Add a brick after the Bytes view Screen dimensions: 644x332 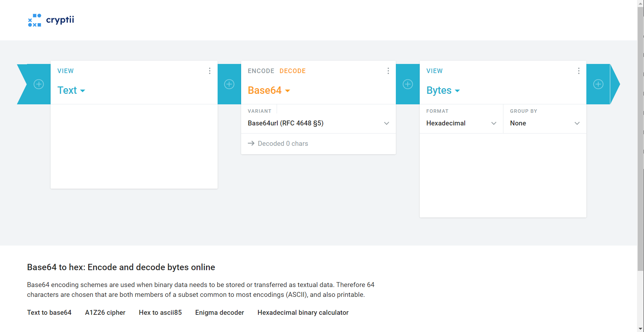tap(598, 84)
